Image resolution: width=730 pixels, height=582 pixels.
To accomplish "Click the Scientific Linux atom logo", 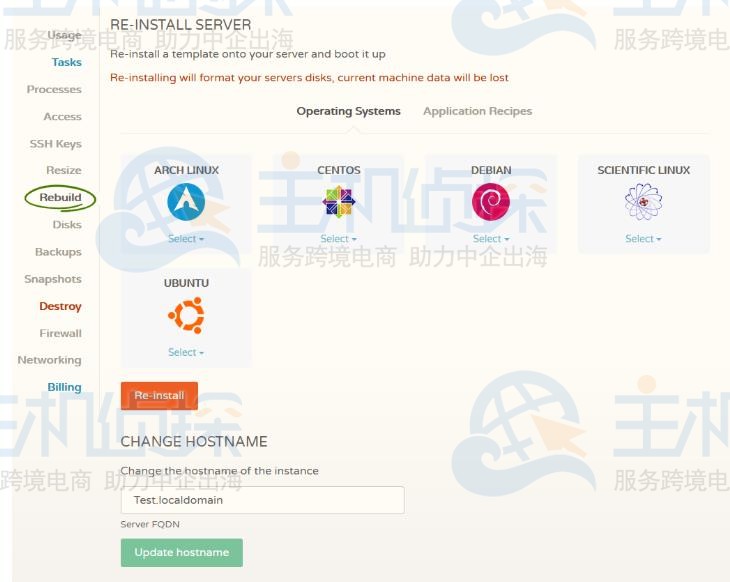I will click(x=643, y=202).
